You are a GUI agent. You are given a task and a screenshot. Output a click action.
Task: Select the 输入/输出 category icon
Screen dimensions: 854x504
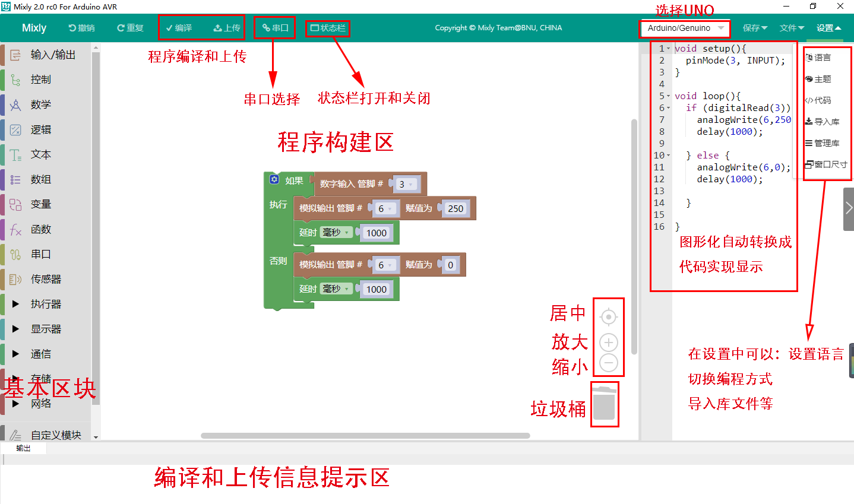15,55
